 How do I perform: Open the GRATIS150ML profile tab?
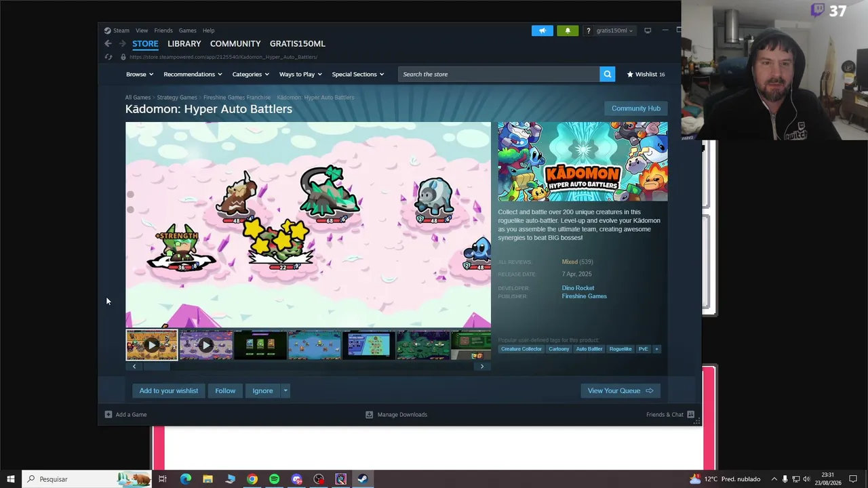pos(298,43)
